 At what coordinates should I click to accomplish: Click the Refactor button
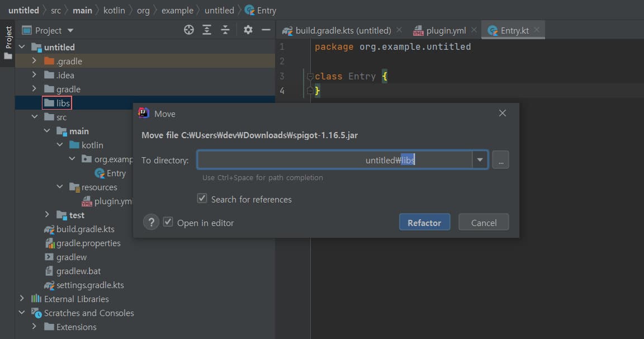coord(424,223)
